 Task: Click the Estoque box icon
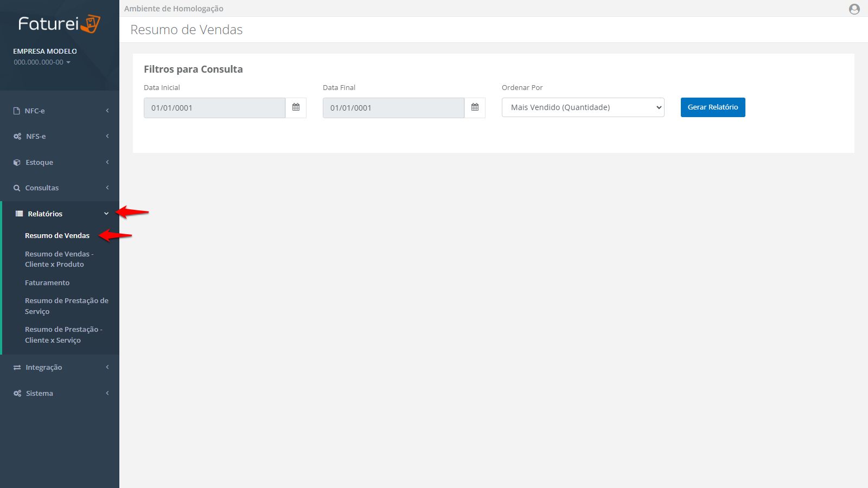coord(17,163)
